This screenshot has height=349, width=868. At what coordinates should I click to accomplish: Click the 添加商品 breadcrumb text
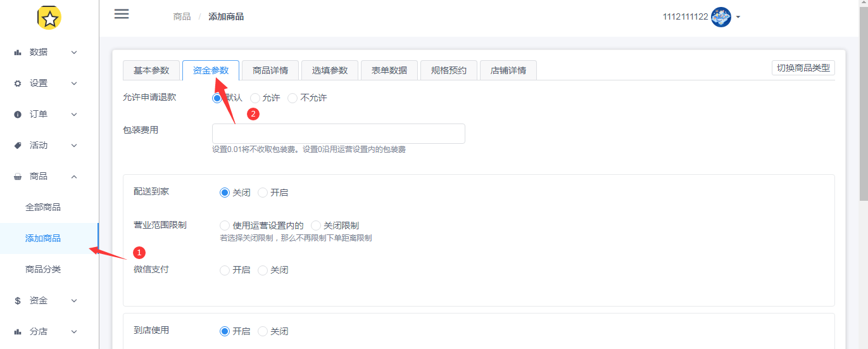coord(226,16)
